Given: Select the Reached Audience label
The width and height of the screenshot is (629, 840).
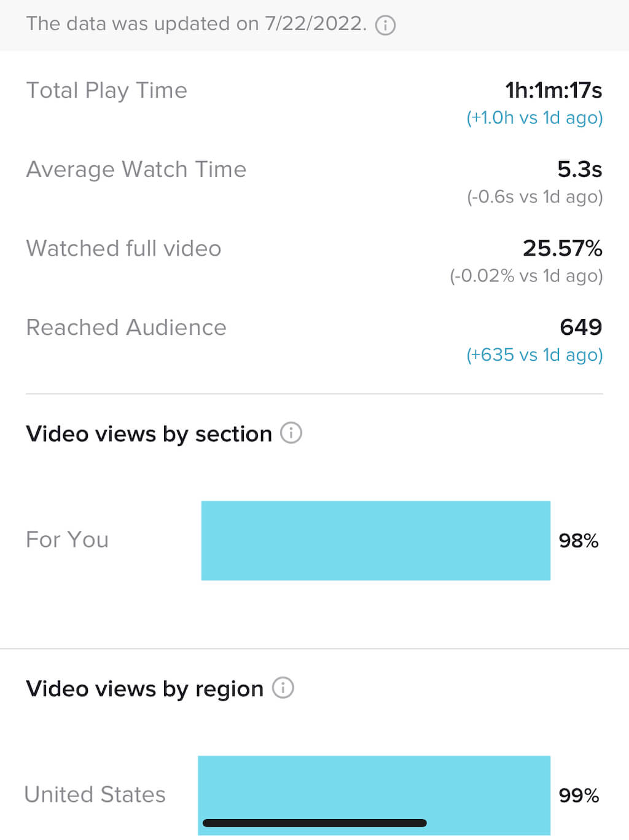Looking at the screenshot, I should [x=126, y=328].
